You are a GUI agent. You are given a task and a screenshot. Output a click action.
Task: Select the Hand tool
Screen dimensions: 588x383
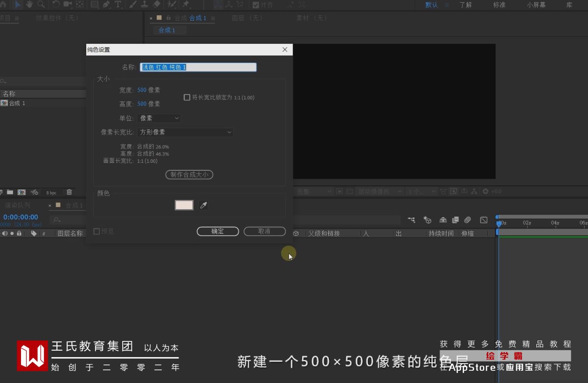[29, 4]
